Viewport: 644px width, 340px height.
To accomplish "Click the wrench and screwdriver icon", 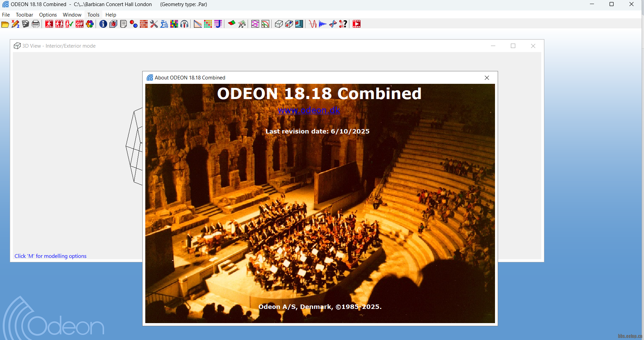I will click(x=154, y=24).
